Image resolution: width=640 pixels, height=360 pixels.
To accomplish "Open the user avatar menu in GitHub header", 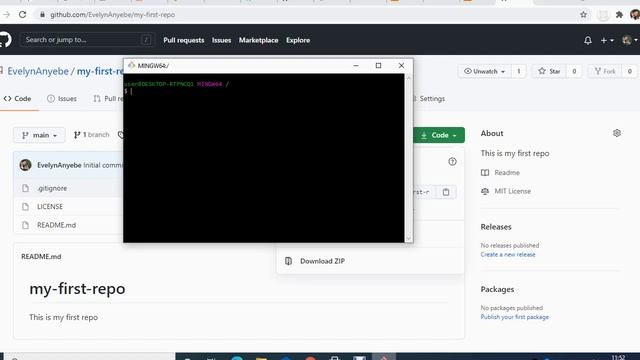I will (630, 40).
